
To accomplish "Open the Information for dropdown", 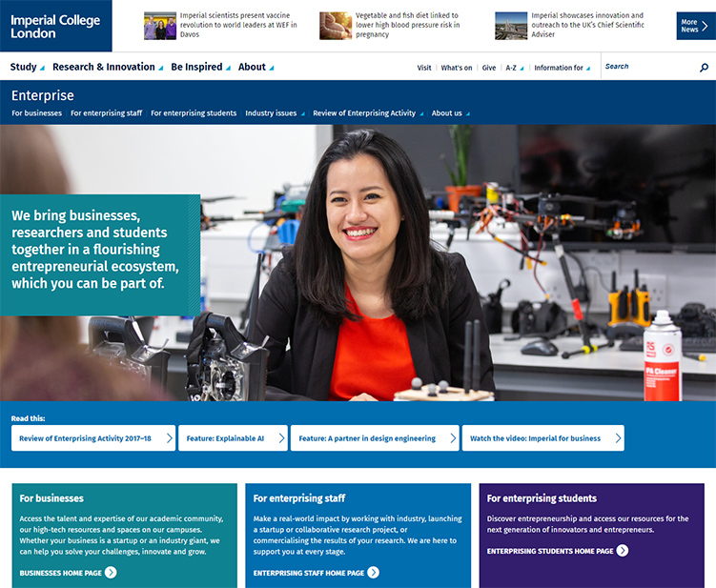I will point(562,69).
